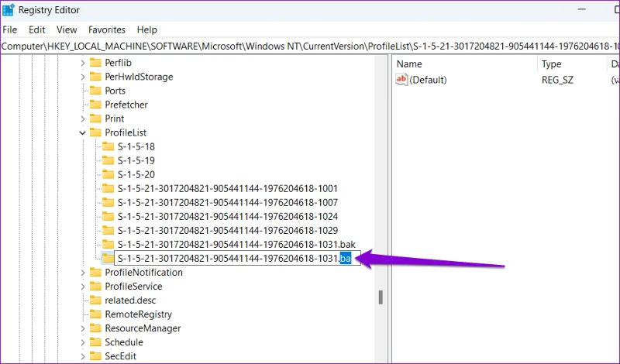Select the key name ending in 1001
Image resolution: width=620 pixels, height=364 pixels.
tap(228, 188)
